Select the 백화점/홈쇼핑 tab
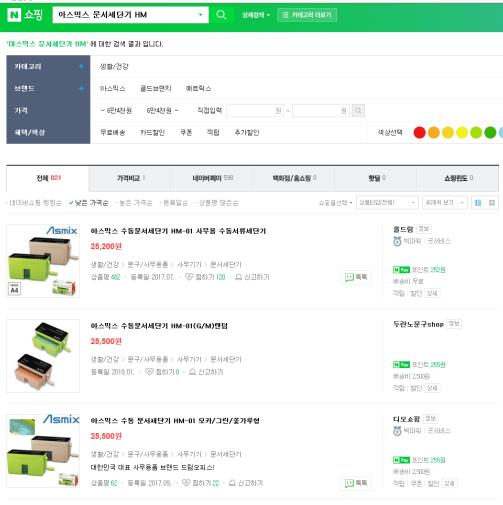The image size is (503, 505). [x=294, y=178]
